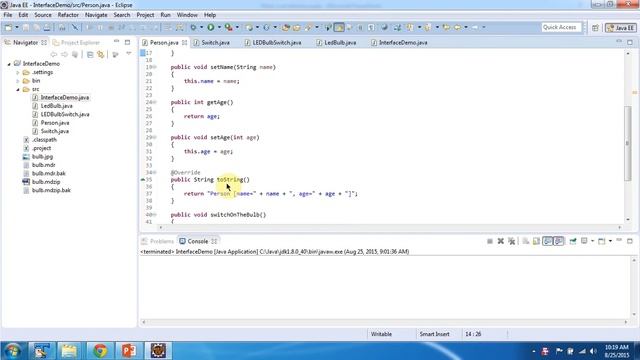Screen dimensions: 640x360
Task: Open the Project menu
Action: pos(145,15)
